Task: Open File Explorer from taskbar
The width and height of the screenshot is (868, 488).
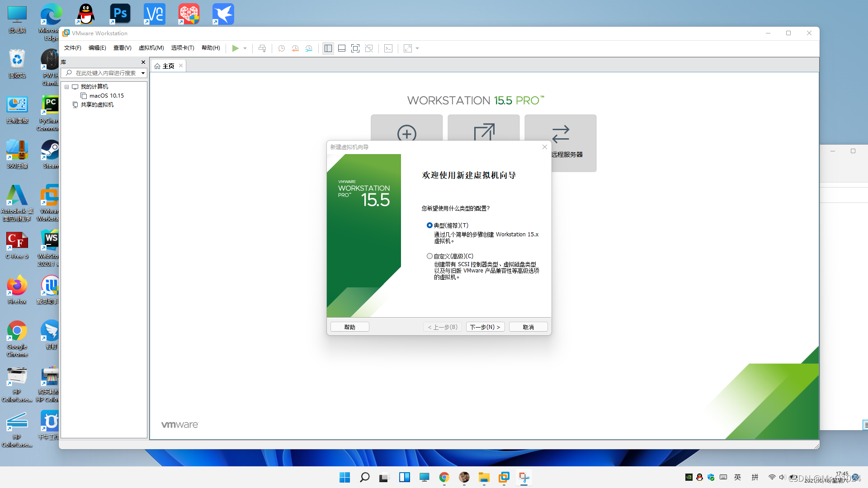Action: click(x=484, y=478)
